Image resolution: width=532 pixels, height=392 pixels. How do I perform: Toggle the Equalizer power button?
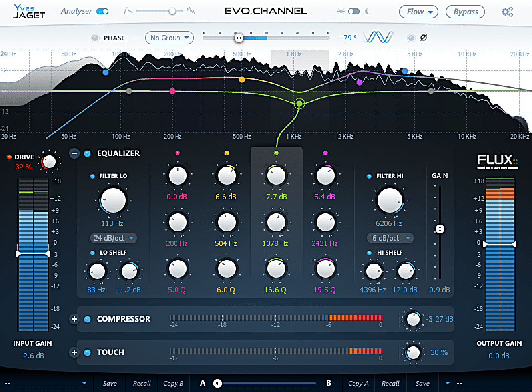[88, 153]
